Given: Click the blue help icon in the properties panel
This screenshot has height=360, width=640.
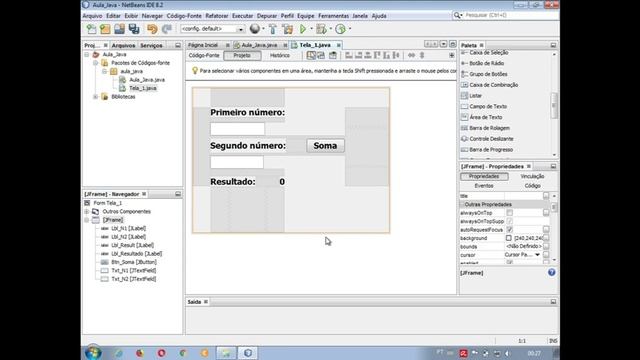Looking at the screenshot, I should pyautogui.click(x=551, y=272).
